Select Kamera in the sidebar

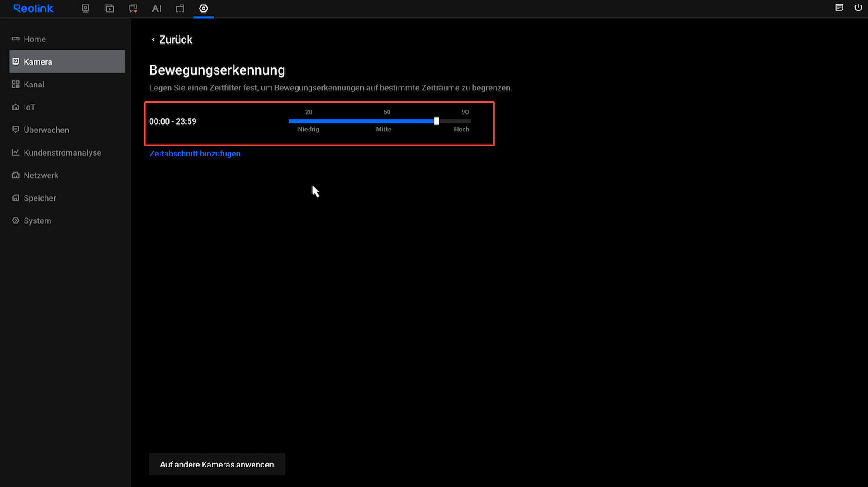(67, 61)
